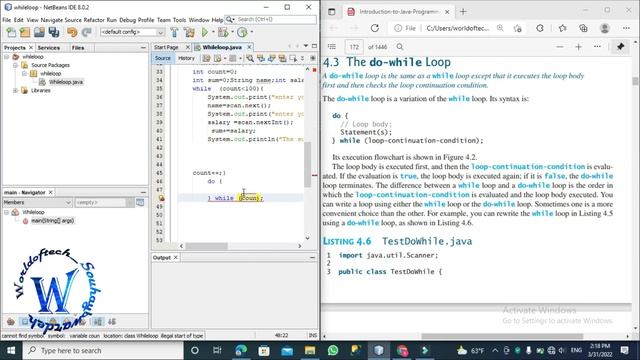The height and width of the screenshot is (360, 640).
Task: Open Edge favorites star icon
Action: (562, 28)
